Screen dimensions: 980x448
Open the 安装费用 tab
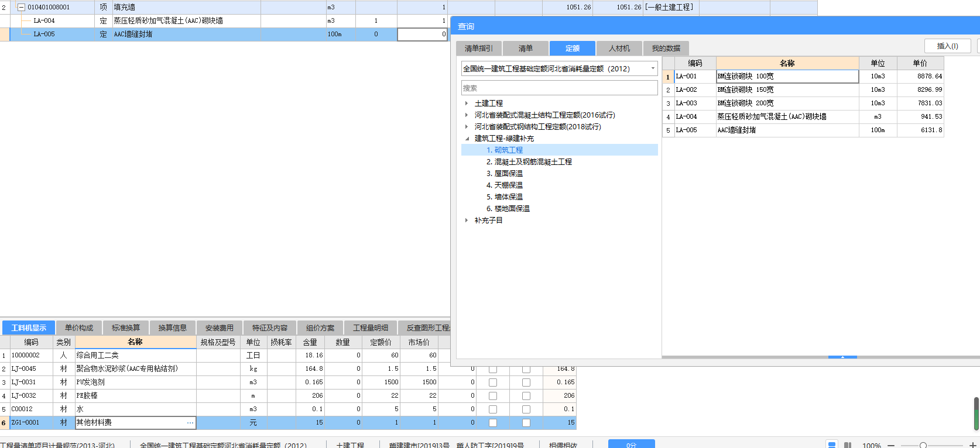point(220,328)
